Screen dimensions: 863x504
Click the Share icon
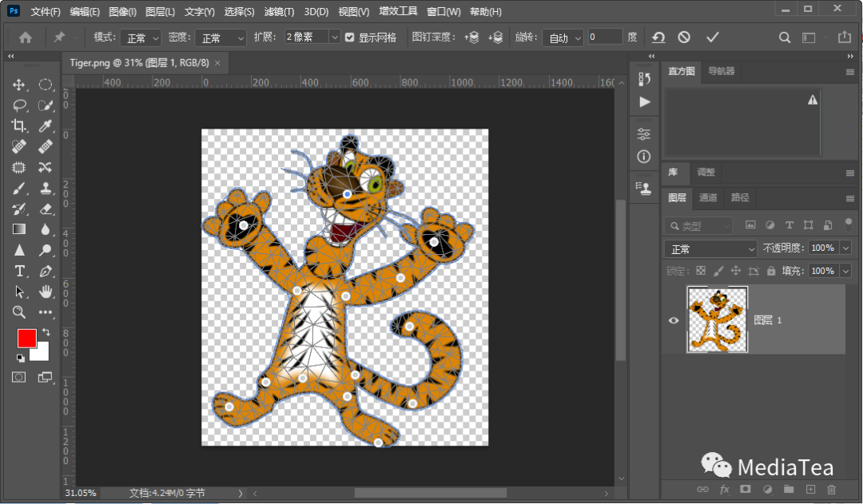[x=845, y=37]
